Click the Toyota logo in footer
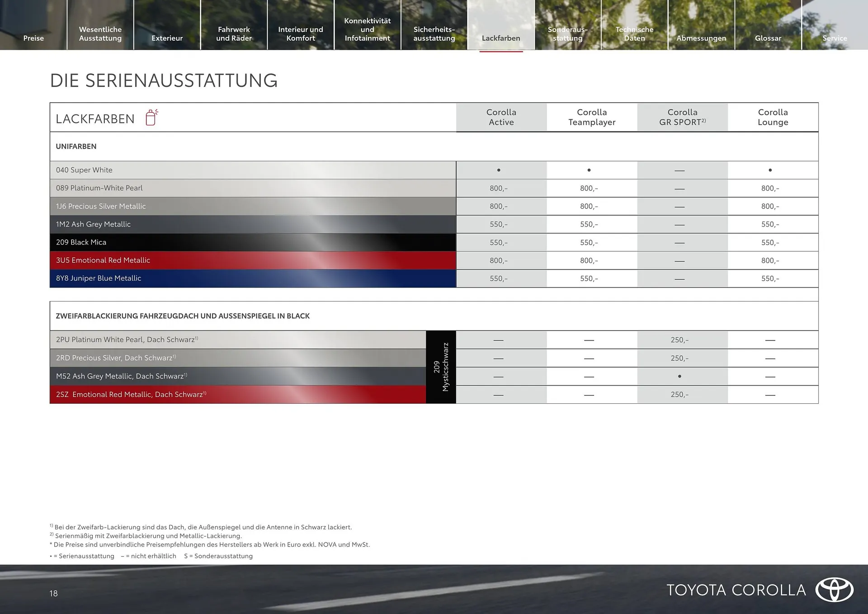Screen dimensions: 868x614 point(834,590)
